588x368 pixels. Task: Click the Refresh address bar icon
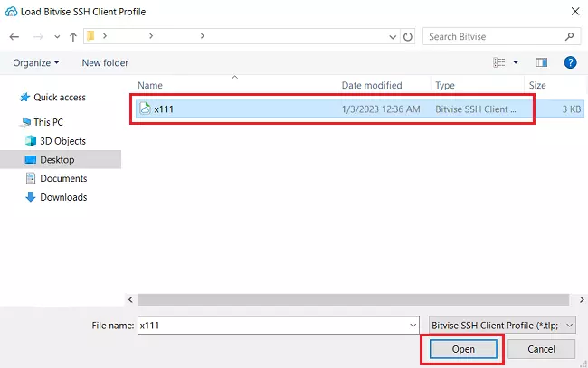(x=408, y=37)
